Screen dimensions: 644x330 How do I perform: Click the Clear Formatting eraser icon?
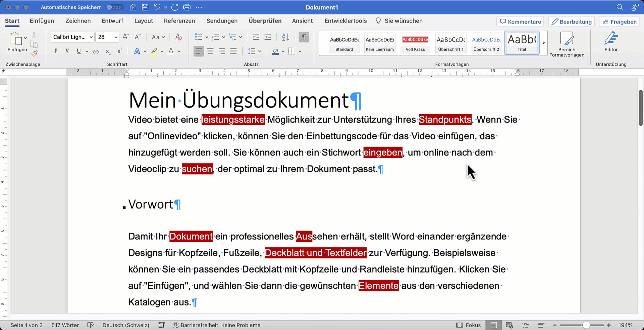click(178, 37)
